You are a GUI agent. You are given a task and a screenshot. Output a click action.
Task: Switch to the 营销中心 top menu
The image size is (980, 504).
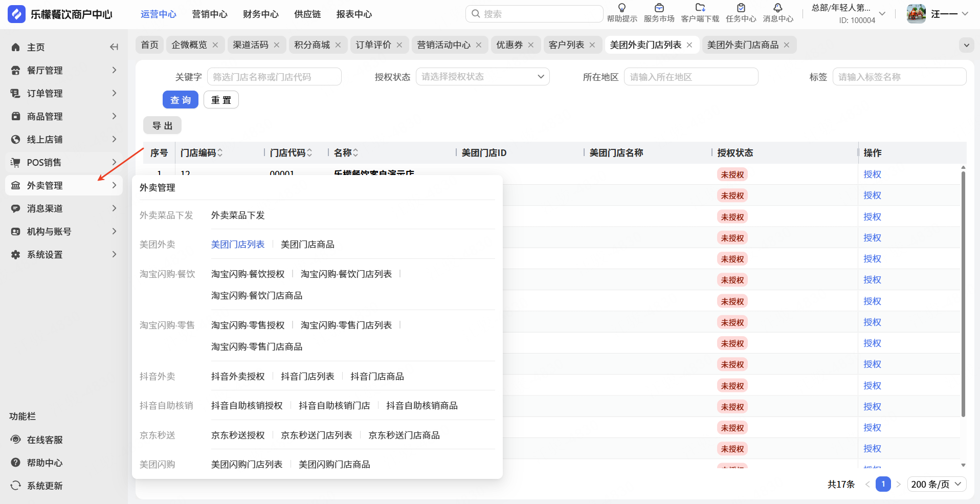tap(209, 14)
